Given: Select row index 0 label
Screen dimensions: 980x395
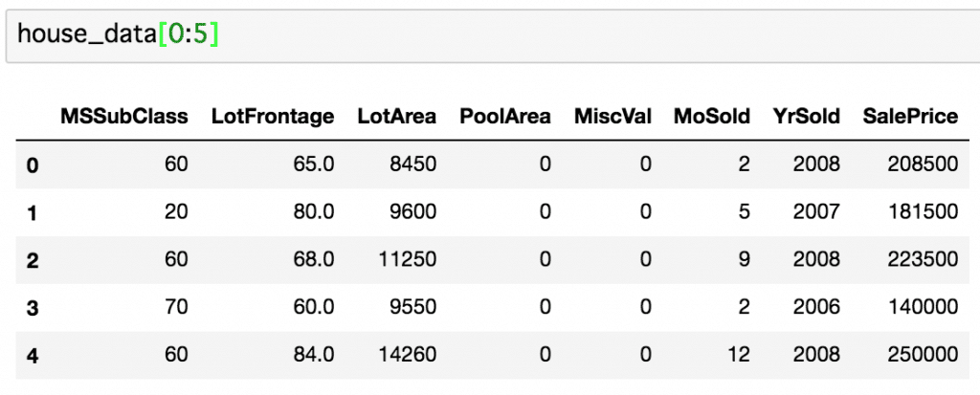Looking at the screenshot, I should (x=33, y=165).
